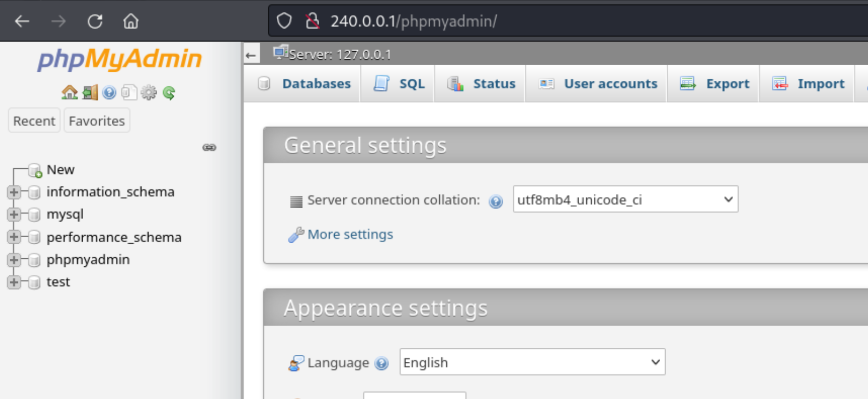Click the Language person icon
Screen dimensions: 868x399
[296, 363]
